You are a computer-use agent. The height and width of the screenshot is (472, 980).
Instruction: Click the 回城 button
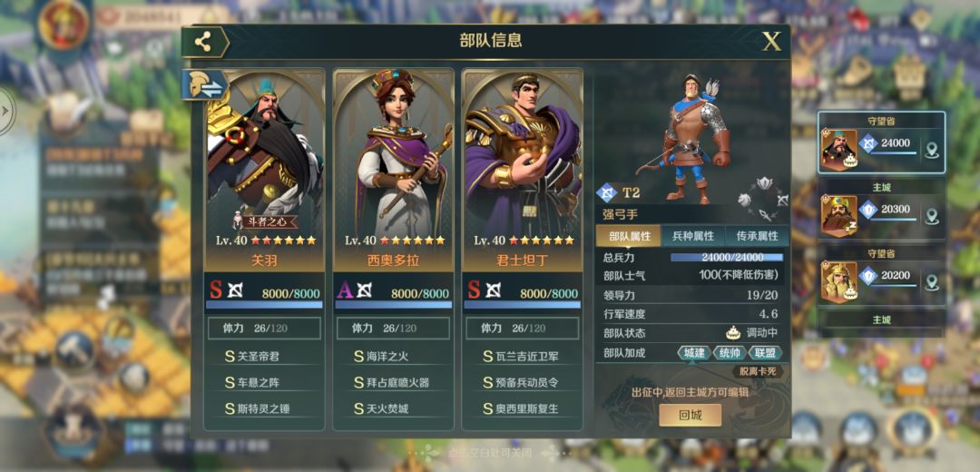coord(690,415)
